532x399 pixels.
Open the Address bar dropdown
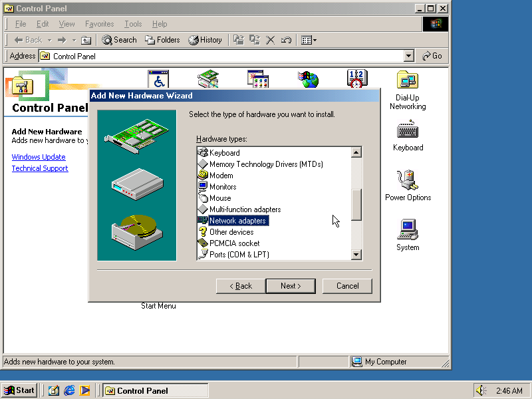(408, 56)
